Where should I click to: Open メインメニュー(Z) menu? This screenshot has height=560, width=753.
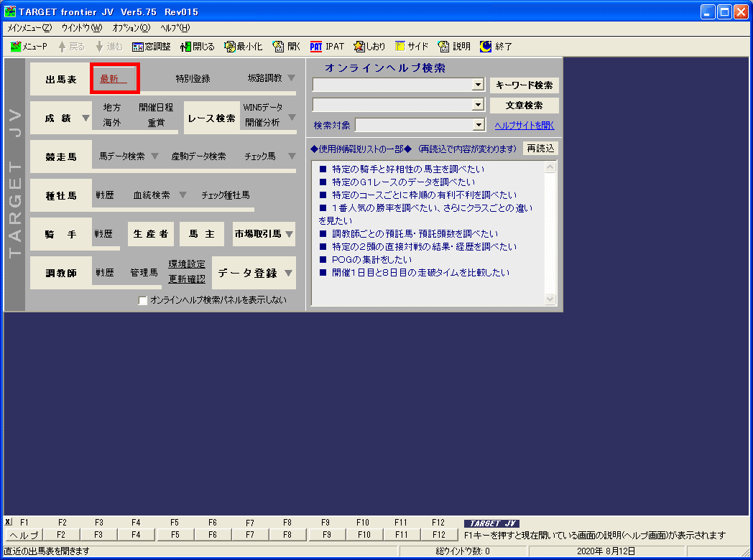(x=29, y=28)
